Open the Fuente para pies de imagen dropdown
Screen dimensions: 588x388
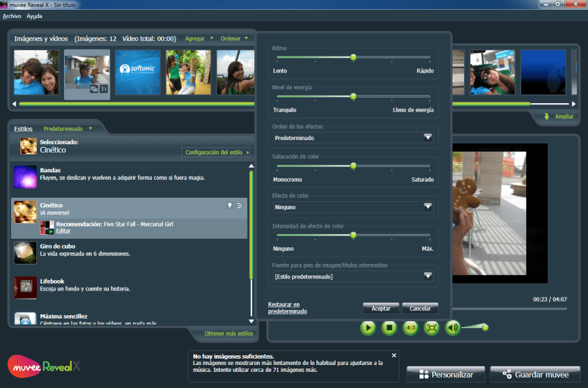(x=353, y=277)
